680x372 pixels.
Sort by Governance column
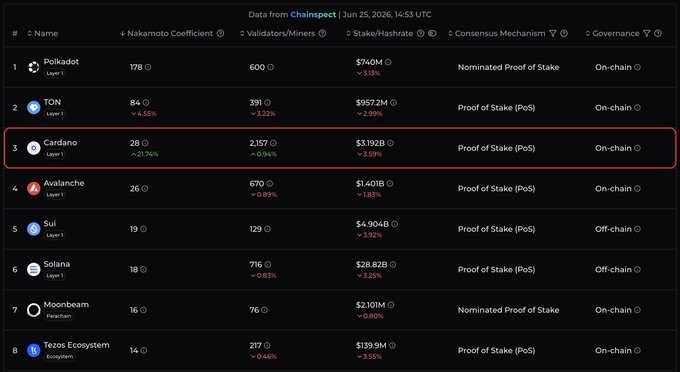click(612, 33)
